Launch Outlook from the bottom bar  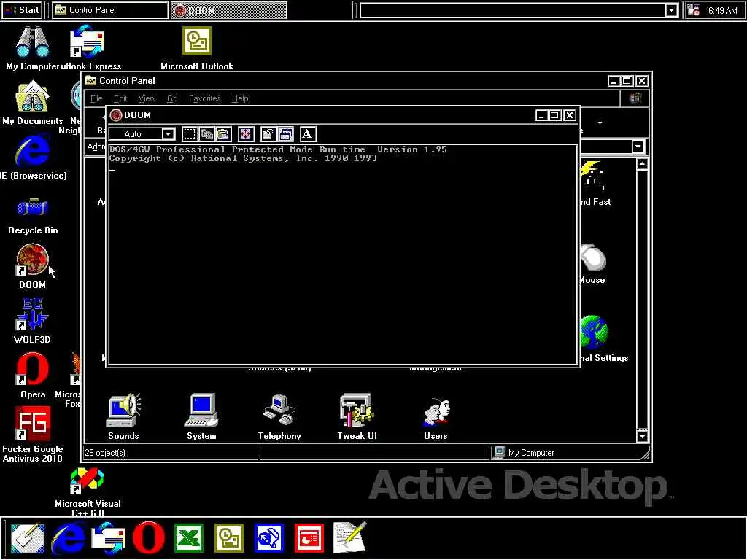click(229, 538)
